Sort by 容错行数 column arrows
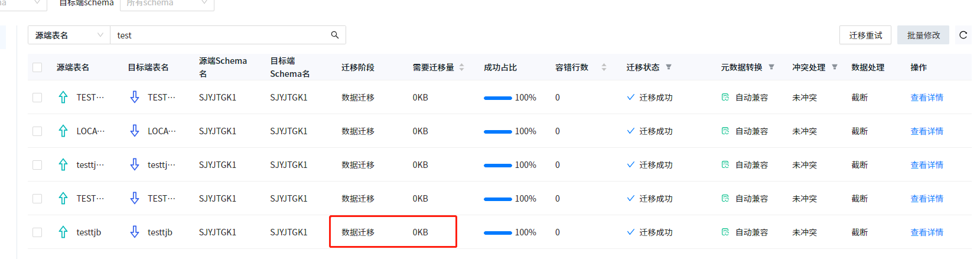This screenshot has width=980, height=259. click(604, 67)
